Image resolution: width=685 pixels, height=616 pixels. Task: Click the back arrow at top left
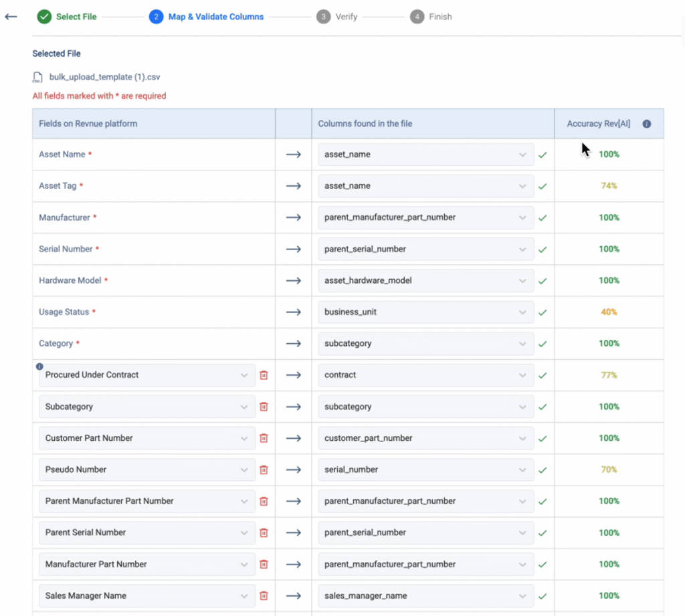coord(11,17)
